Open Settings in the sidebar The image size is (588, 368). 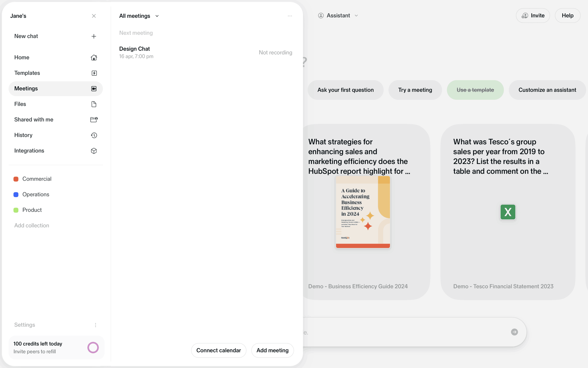[24, 325]
